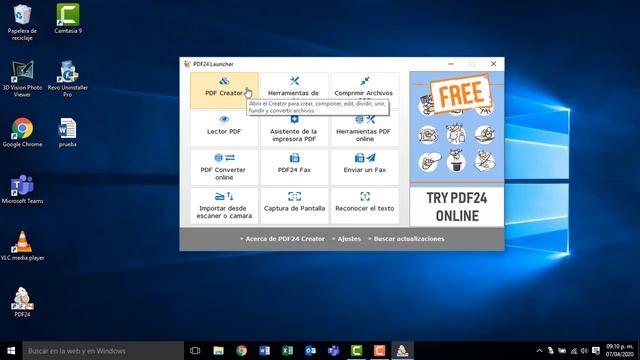Select PDF24 desktop shortcut

[x=22, y=302]
